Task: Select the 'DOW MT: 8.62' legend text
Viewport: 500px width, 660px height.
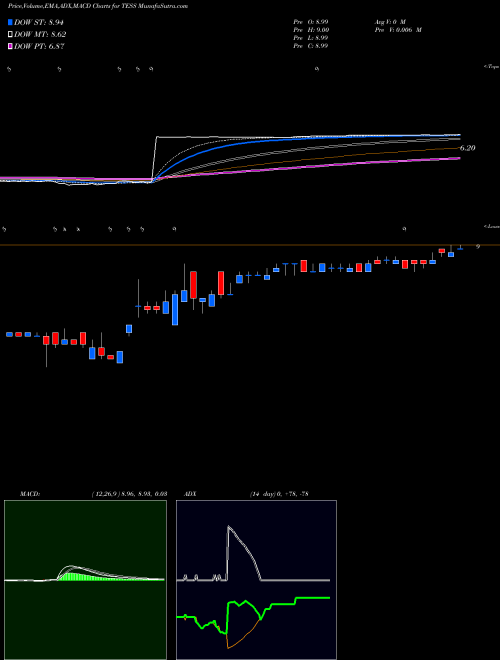Action: 40,35
